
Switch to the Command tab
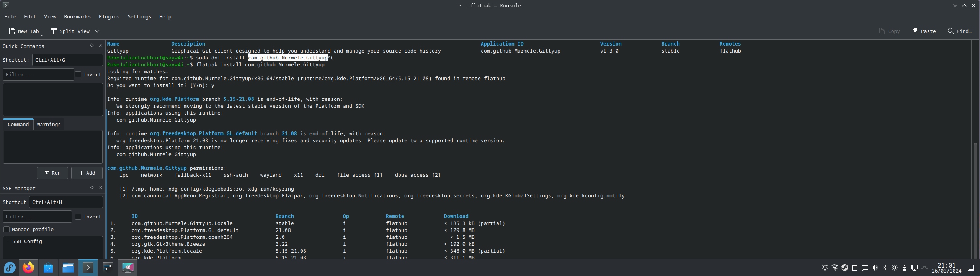18,124
